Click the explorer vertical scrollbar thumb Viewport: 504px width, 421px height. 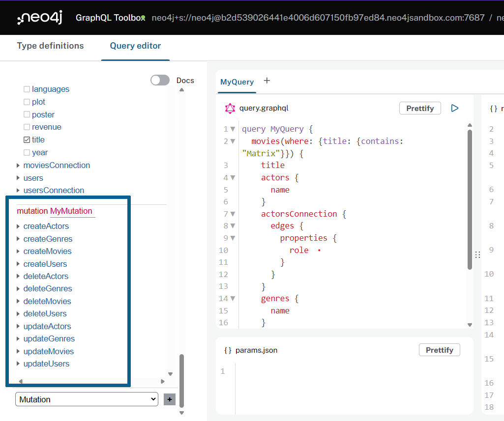(181, 381)
